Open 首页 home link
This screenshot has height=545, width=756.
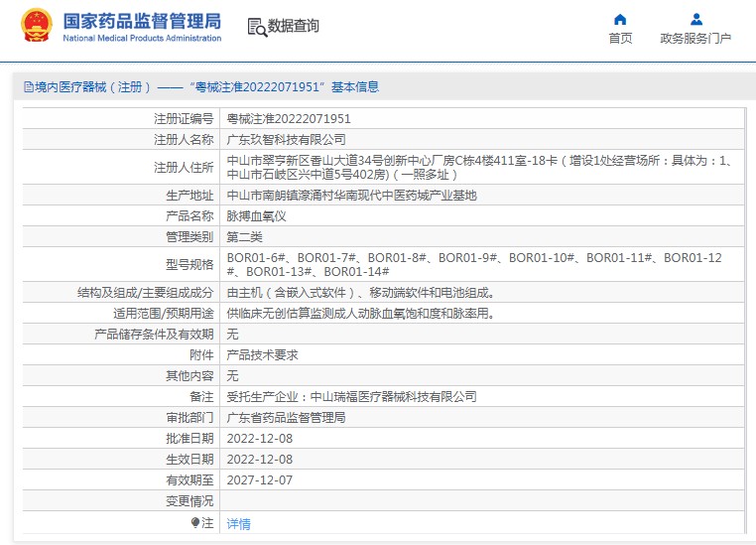(620, 38)
